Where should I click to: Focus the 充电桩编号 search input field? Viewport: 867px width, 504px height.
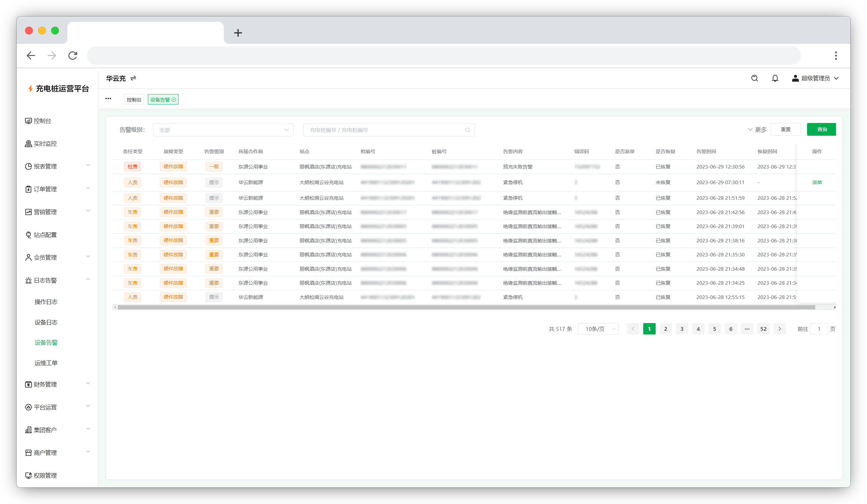[x=385, y=130]
